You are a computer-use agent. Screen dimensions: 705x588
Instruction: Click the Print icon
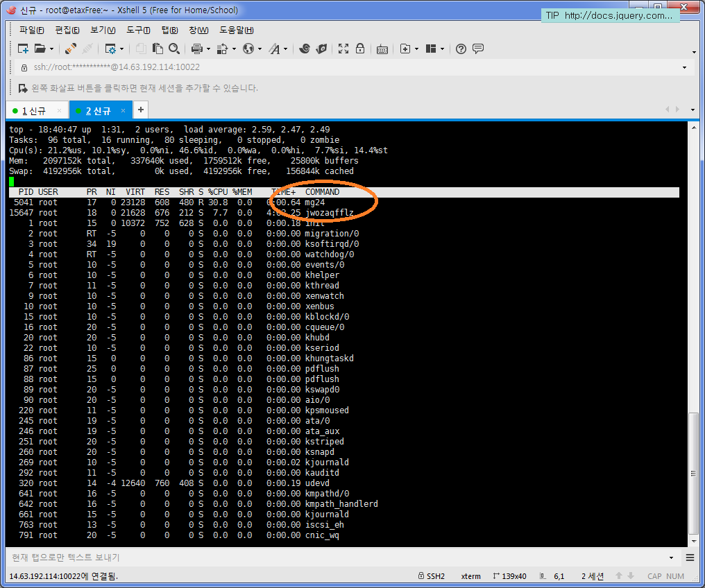coord(197,49)
